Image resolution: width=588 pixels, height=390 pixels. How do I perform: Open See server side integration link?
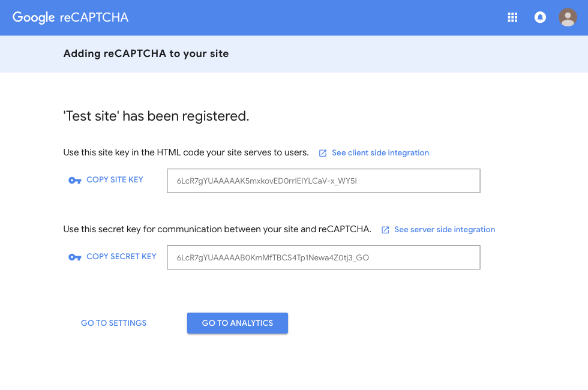[445, 230]
